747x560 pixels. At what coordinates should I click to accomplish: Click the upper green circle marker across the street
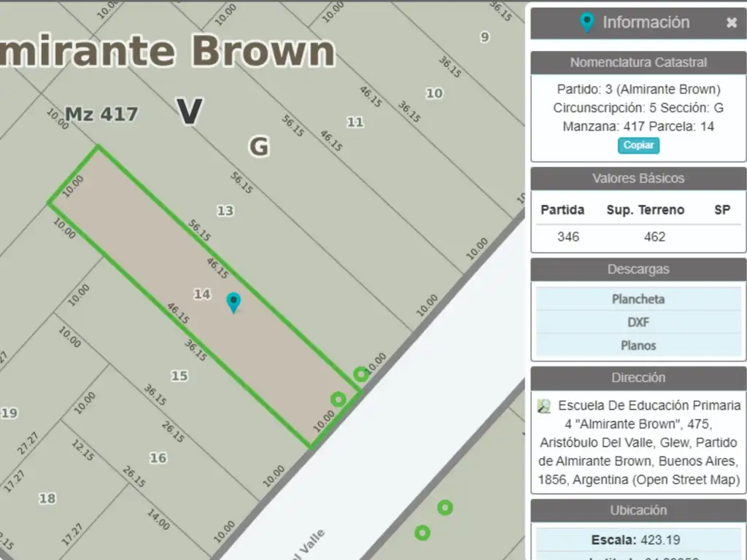tap(445, 507)
